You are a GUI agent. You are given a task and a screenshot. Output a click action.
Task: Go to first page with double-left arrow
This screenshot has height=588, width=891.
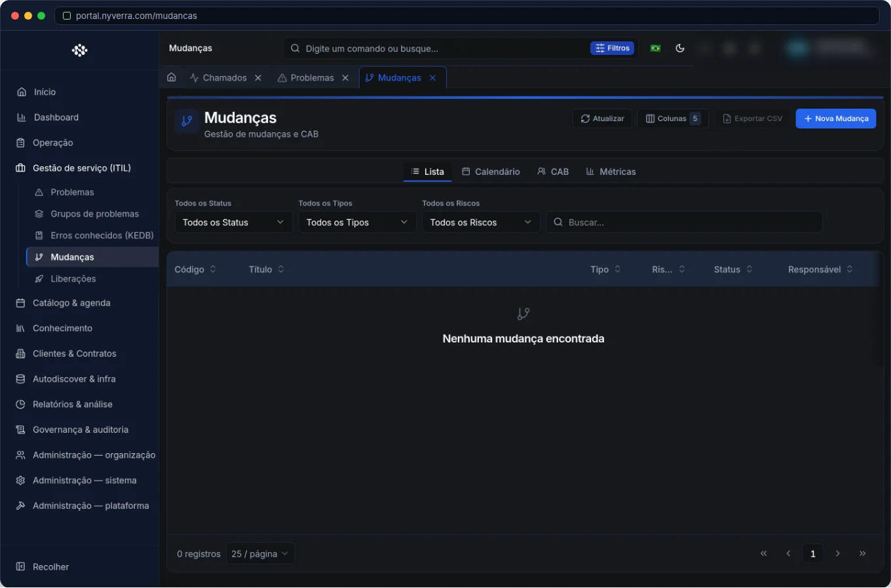pos(763,554)
